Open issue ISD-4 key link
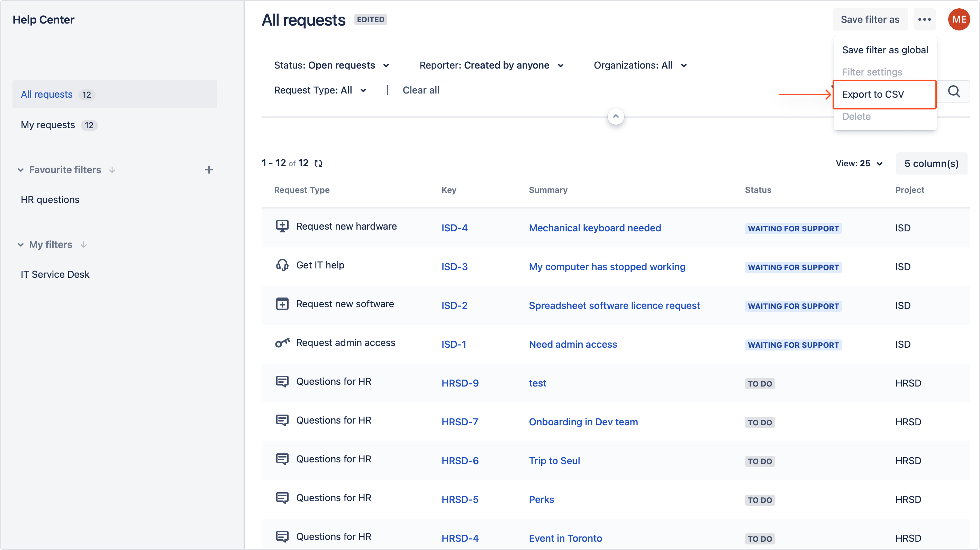Viewport: 980px width, 550px height. (x=454, y=228)
